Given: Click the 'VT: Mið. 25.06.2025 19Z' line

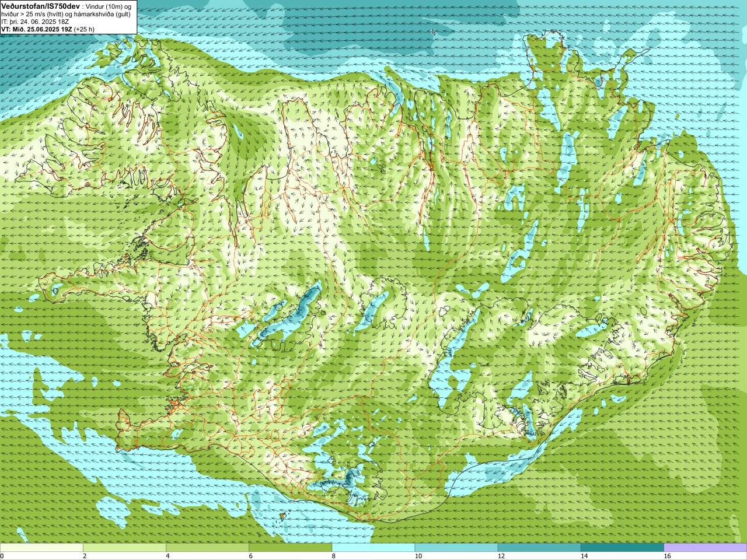Looking at the screenshot, I should point(36,29).
